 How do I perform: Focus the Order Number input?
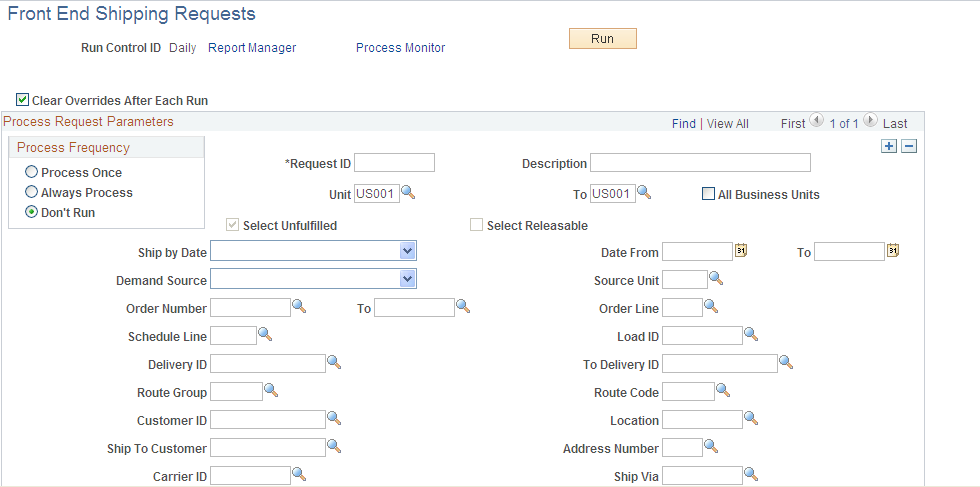[250, 308]
